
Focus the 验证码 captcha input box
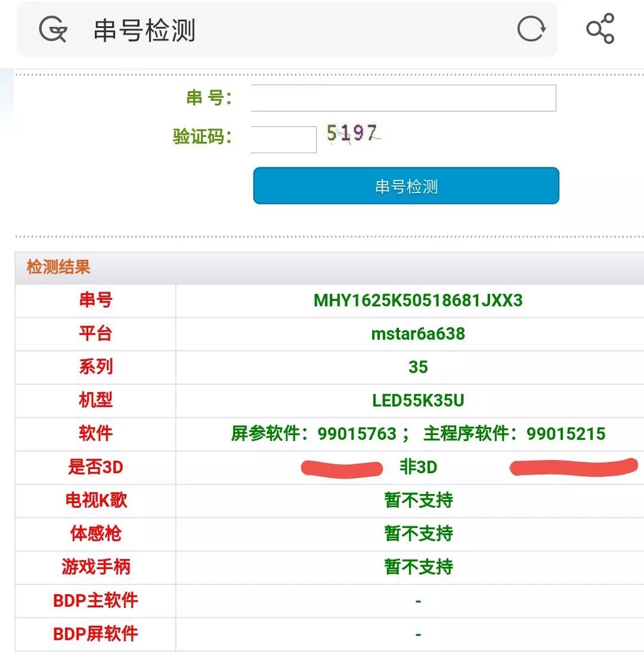pyautogui.click(x=283, y=139)
